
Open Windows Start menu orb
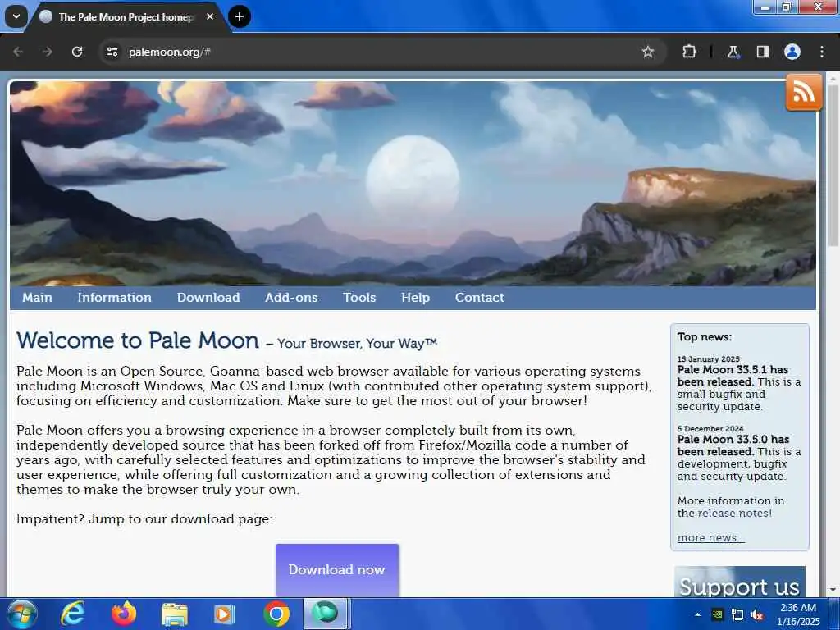point(21,614)
